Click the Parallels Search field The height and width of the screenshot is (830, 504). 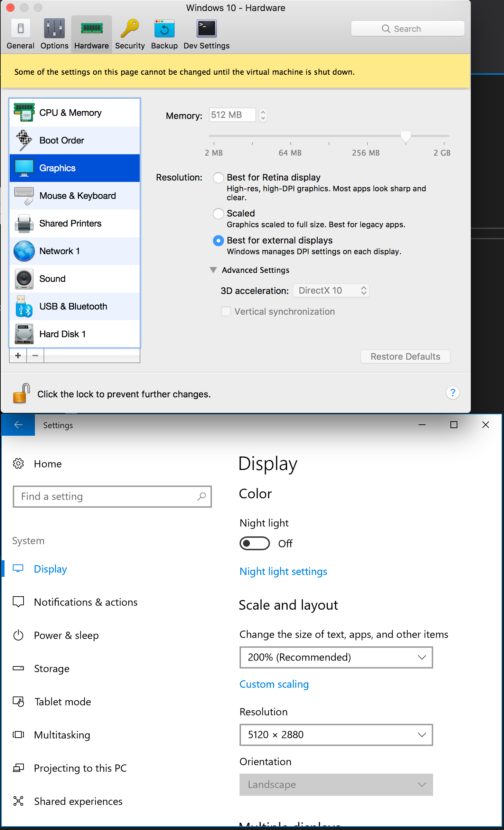(408, 29)
